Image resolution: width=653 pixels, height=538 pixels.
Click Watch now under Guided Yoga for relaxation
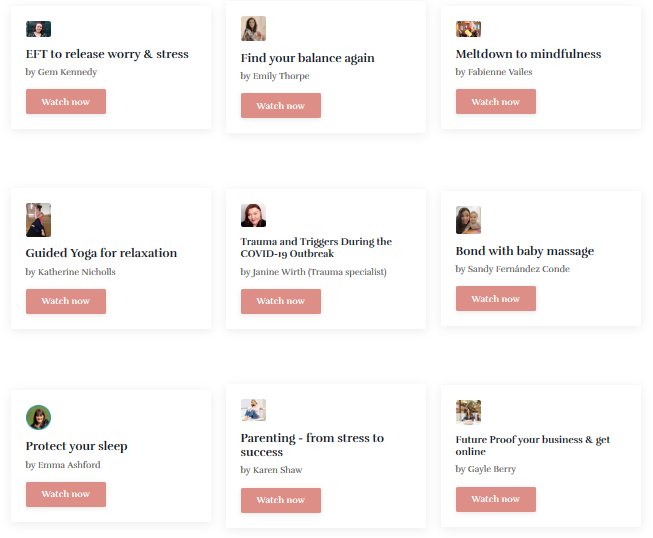66,301
